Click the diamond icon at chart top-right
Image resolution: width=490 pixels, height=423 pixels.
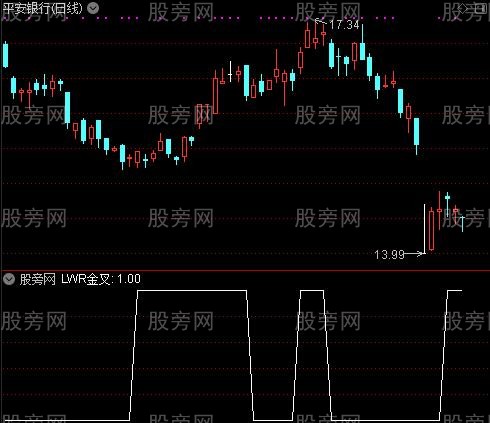click(x=463, y=9)
